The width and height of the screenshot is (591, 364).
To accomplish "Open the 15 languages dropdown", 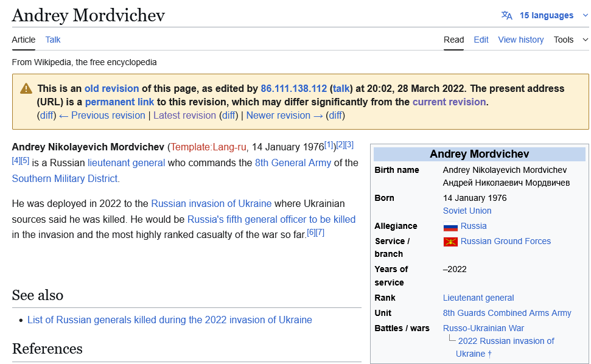I will 546,15.
